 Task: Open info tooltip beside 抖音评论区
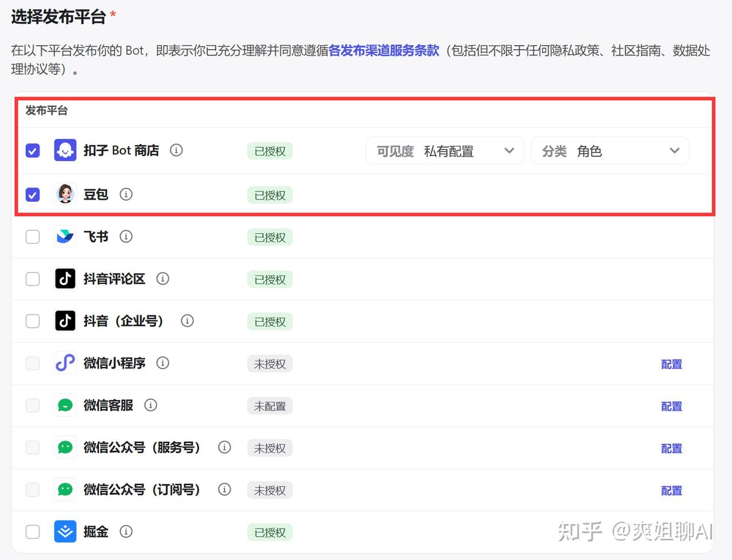163,279
